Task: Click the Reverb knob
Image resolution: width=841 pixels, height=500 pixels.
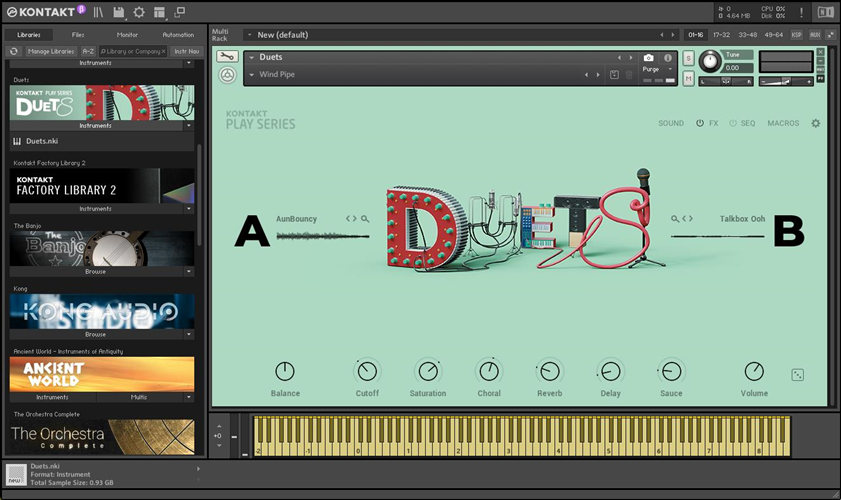Action: 549,371
